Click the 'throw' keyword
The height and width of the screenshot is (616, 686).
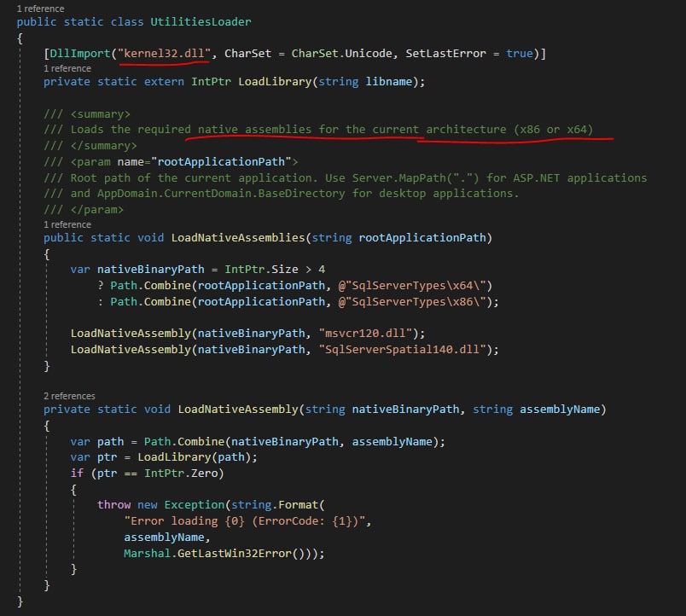pos(113,505)
